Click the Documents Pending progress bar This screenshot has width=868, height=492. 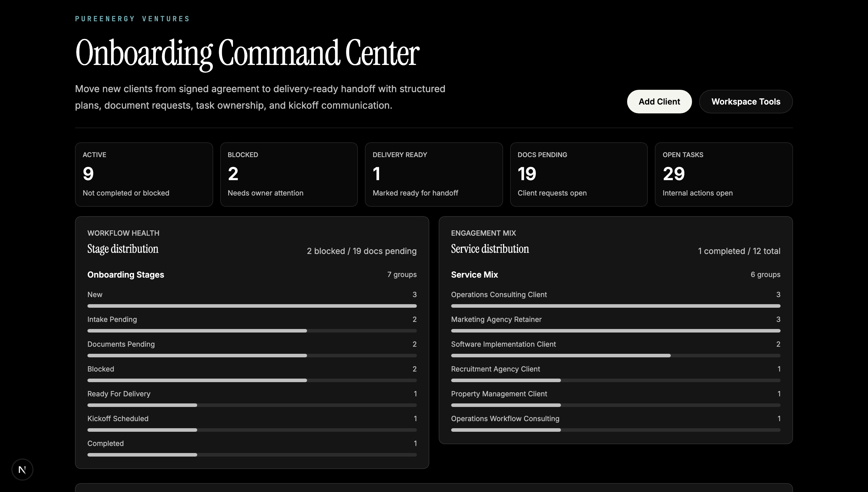point(252,356)
